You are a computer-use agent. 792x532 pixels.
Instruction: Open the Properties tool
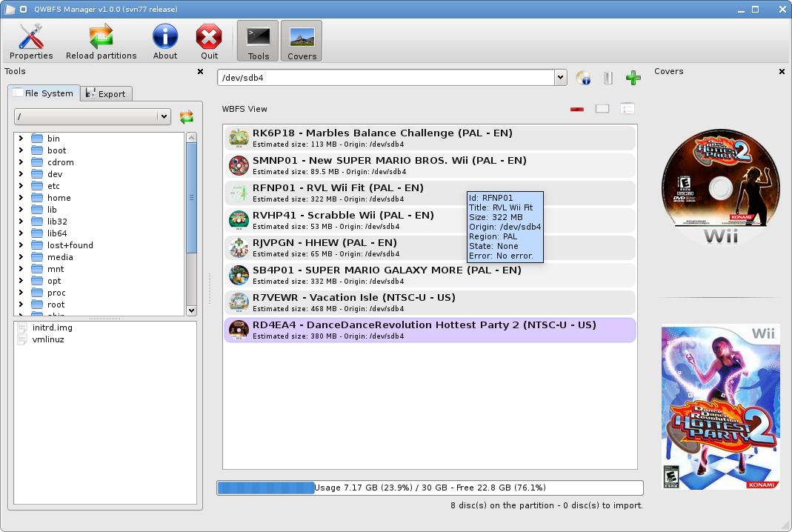[x=31, y=41]
